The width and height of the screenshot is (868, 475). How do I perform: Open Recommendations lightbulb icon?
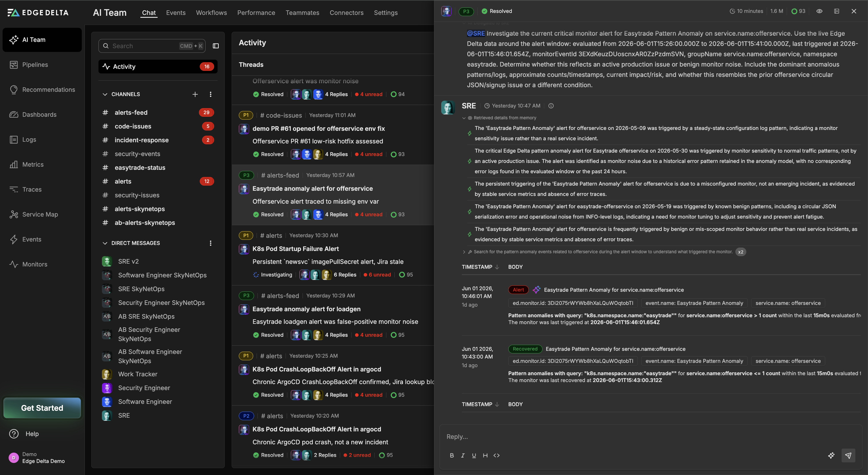pos(13,89)
